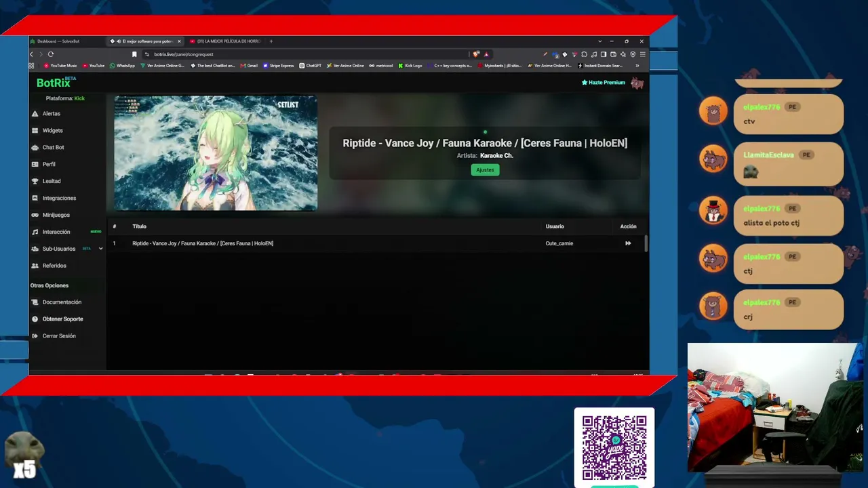Screen dimensions: 868x488
Task: Click the Cute_carnie username in queue
Action: pyautogui.click(x=559, y=243)
